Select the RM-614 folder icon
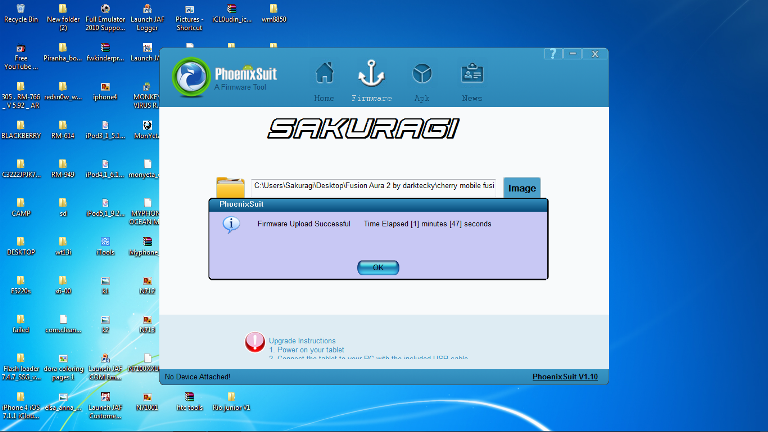Screen dimensions: 768x432 coord(63,130)
